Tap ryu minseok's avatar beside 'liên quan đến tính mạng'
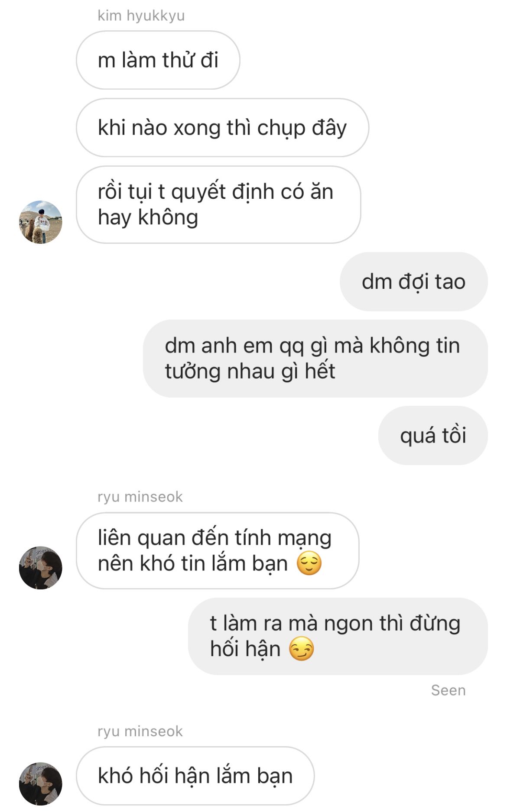The height and width of the screenshot is (812, 507). tap(40, 567)
